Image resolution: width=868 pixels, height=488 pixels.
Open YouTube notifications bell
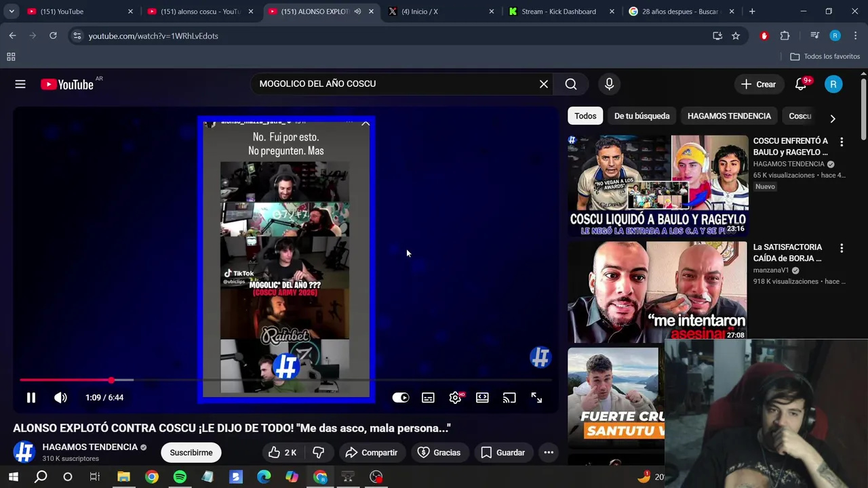click(801, 84)
